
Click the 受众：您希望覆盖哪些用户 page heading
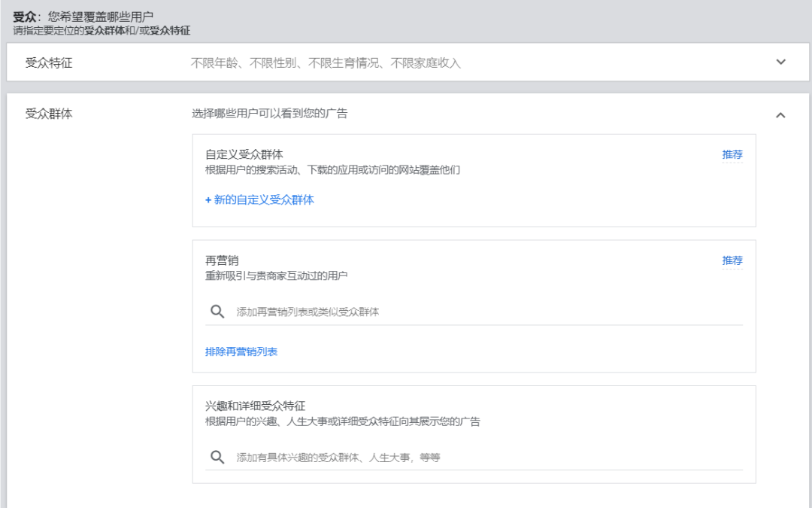click(83, 17)
